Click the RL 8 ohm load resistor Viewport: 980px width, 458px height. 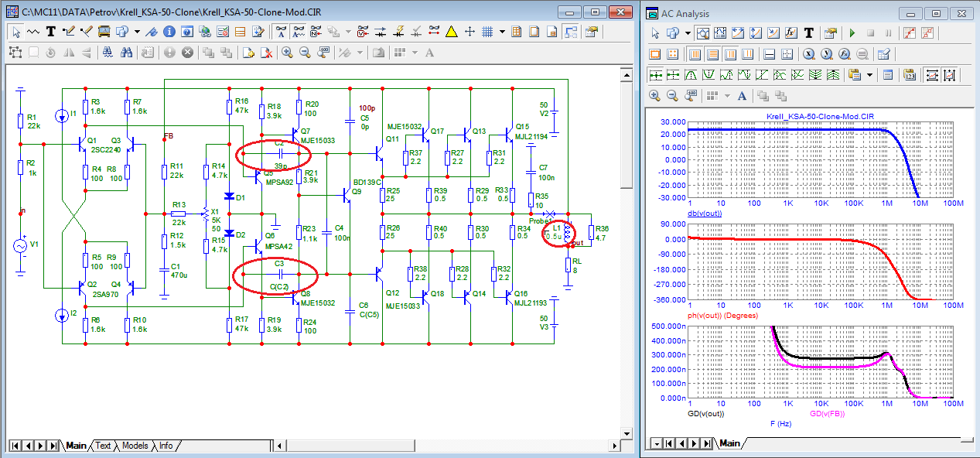tap(569, 265)
